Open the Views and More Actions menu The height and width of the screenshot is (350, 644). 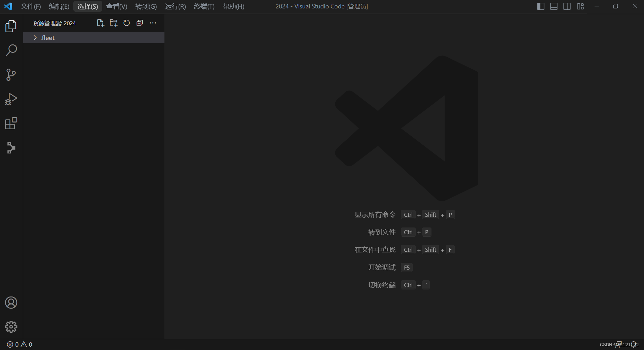point(153,23)
